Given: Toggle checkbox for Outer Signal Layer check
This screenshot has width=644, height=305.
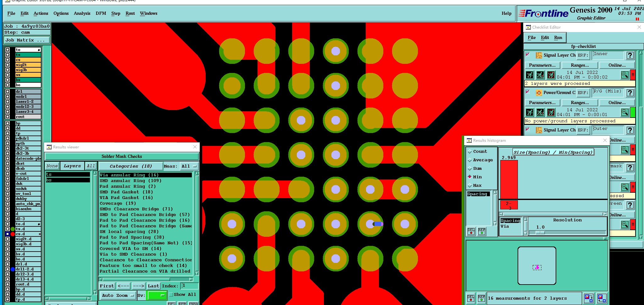Looking at the screenshot, I should 528,130.
